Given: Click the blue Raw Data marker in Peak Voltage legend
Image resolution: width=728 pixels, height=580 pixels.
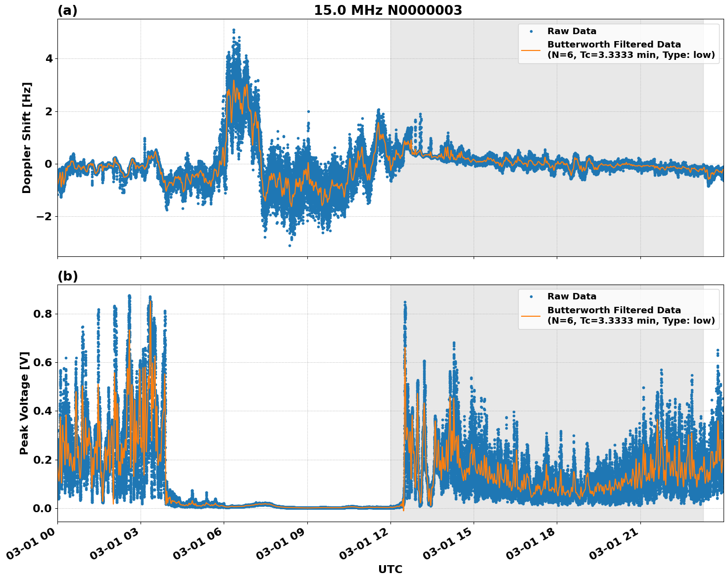Looking at the screenshot, I should pos(531,297).
